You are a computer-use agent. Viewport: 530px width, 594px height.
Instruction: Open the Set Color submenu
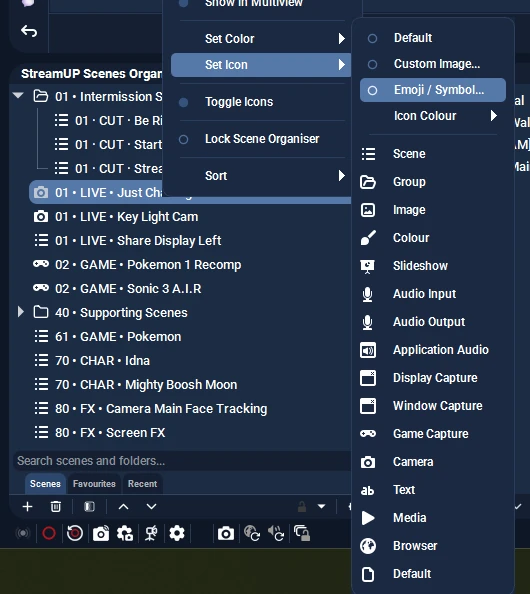click(x=261, y=39)
